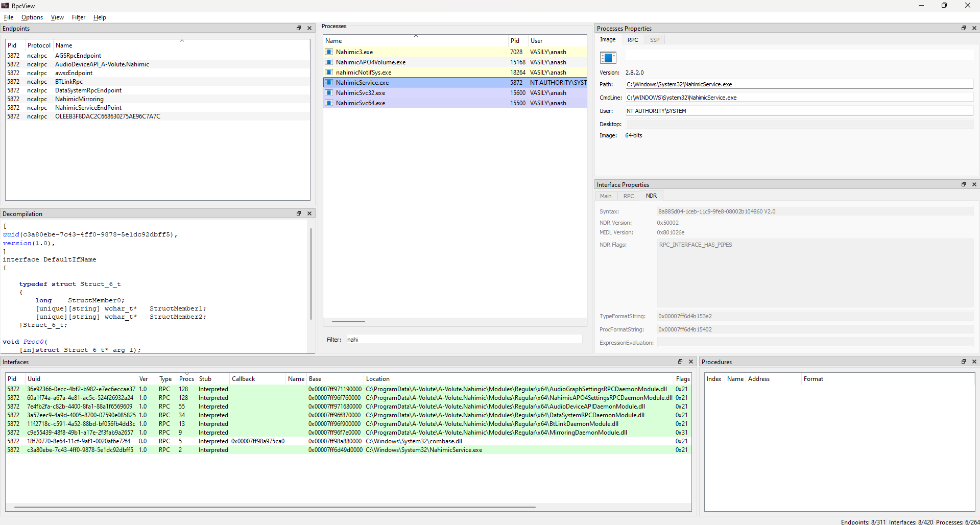
Task: Float the Procedures panel
Action: tap(964, 362)
